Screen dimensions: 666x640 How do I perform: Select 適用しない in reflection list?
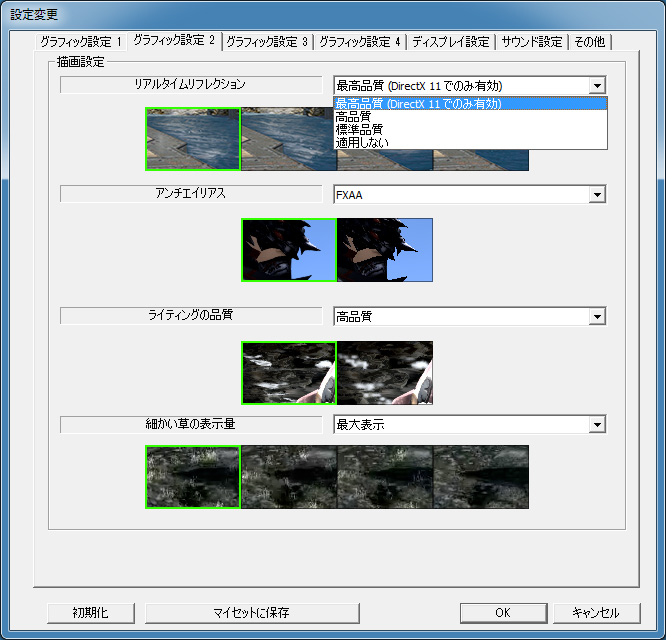[470, 142]
